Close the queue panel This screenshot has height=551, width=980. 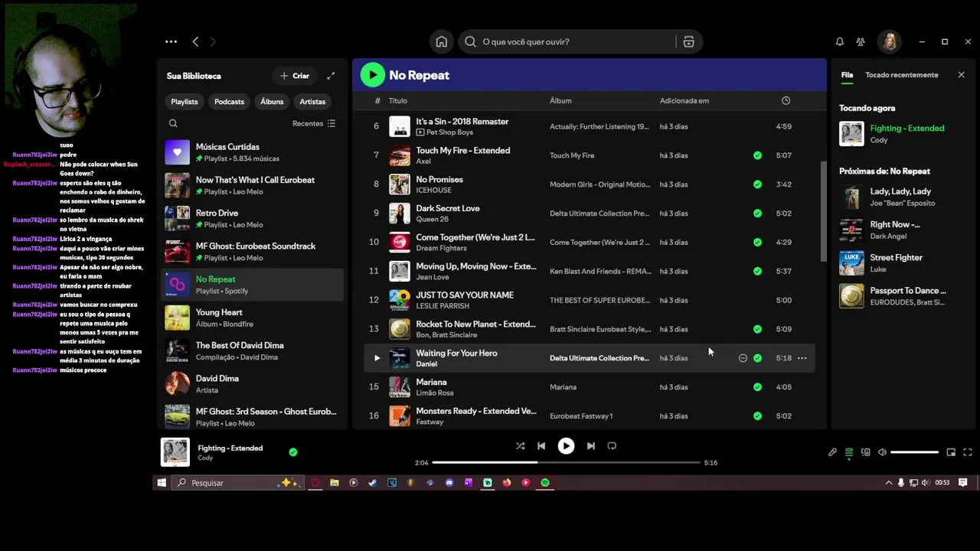[x=961, y=75]
